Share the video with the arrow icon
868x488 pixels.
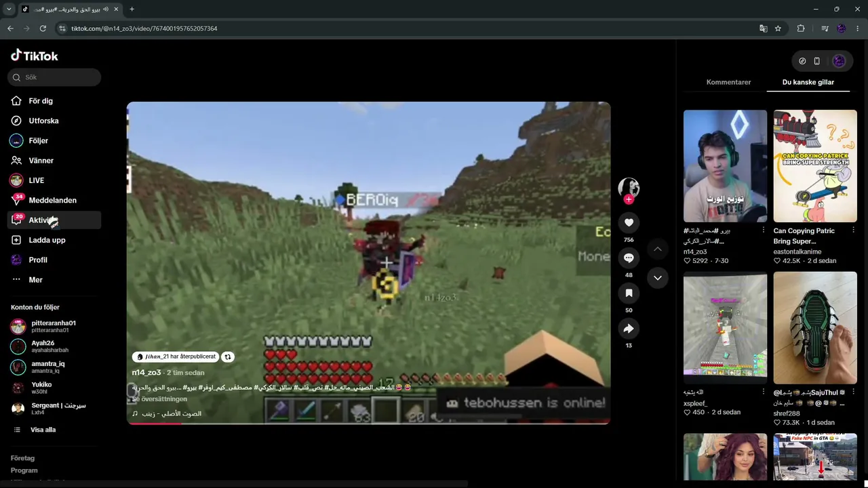coord(629,329)
